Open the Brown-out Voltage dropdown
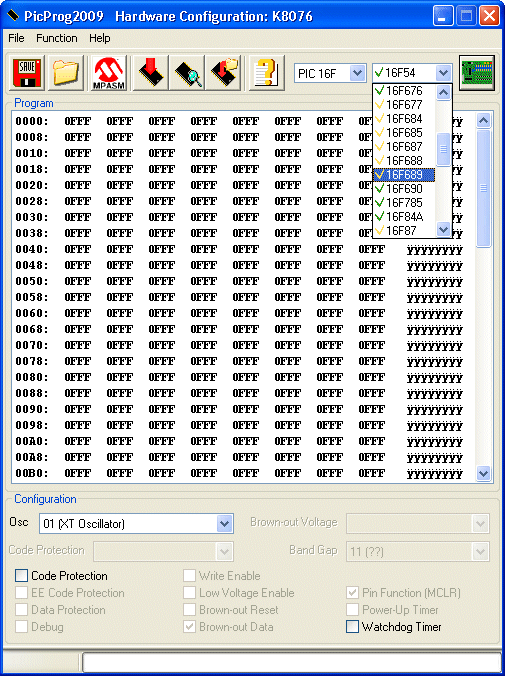Viewport: 505px width, 676px height. coord(480,524)
